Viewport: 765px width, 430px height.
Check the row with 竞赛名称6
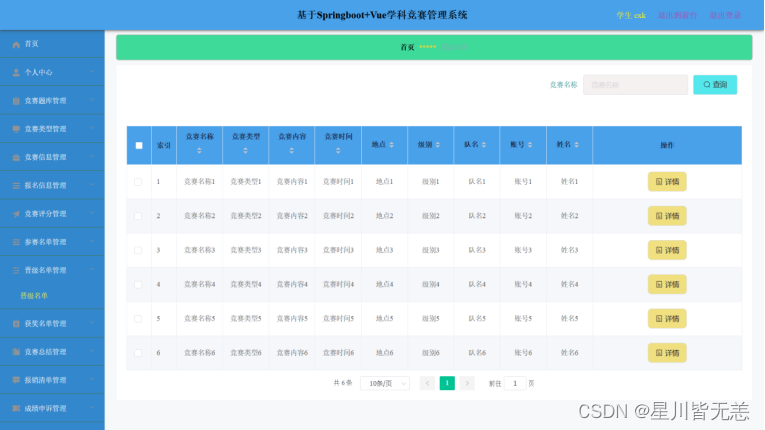pyautogui.click(x=138, y=353)
